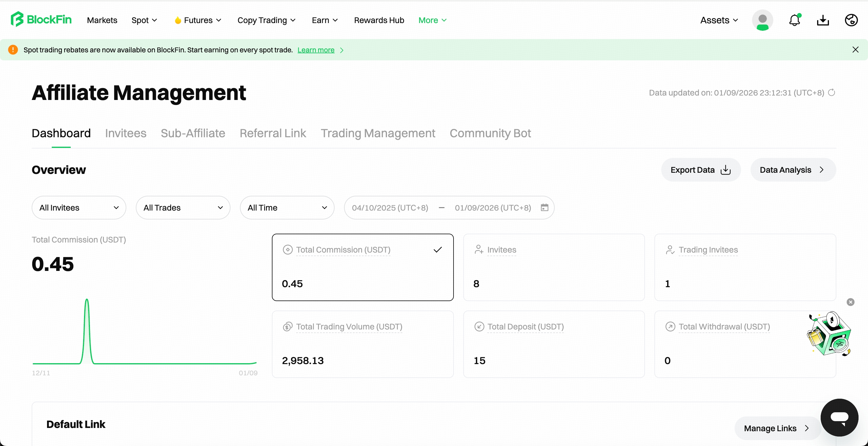Click the download app icon in header

coord(823,20)
